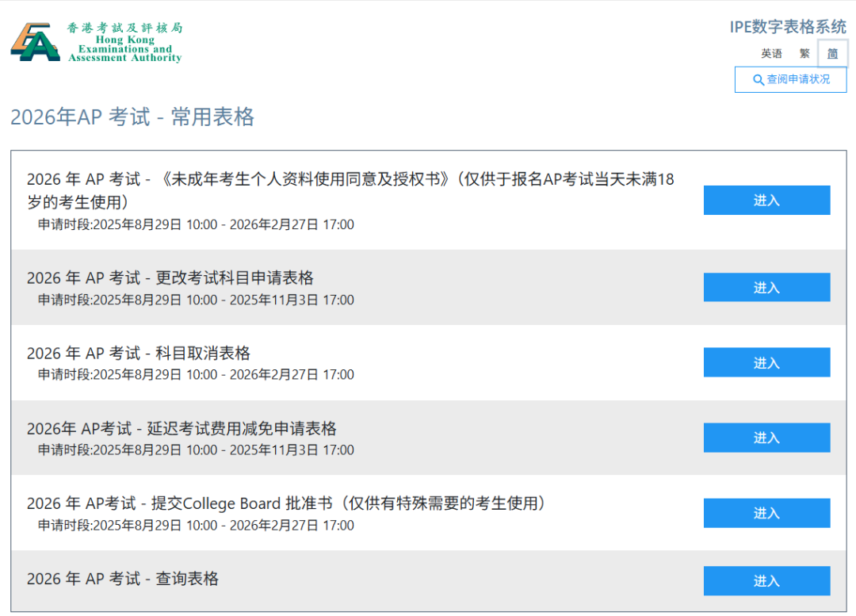Screen dimensions: 856x616
Task: Click 进入 for 更改考试科目申请表格
Action: coord(766,287)
